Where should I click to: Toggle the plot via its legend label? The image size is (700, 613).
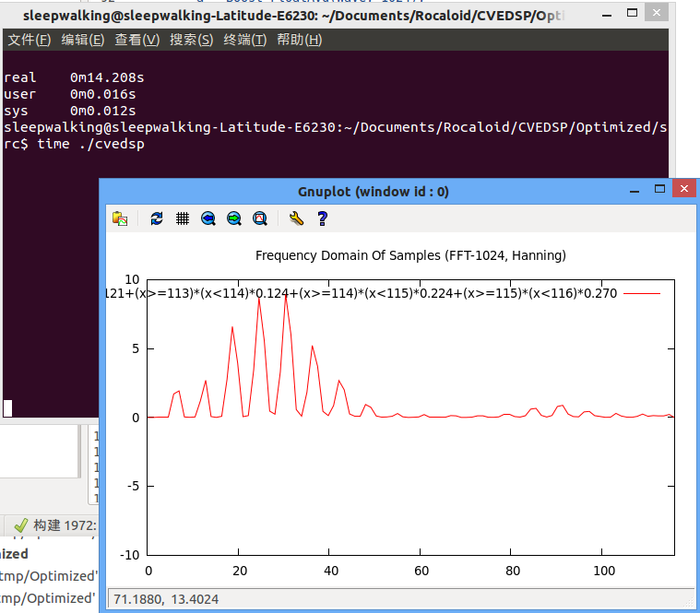[362, 293]
